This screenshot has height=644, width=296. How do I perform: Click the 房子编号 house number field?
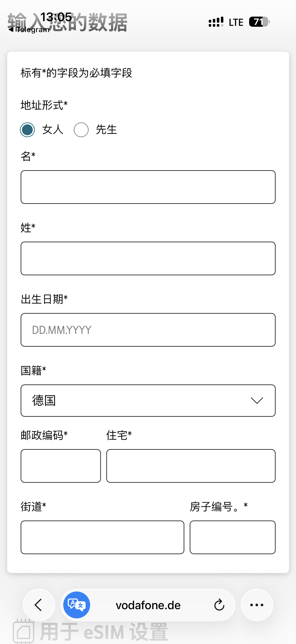pyautogui.click(x=232, y=537)
